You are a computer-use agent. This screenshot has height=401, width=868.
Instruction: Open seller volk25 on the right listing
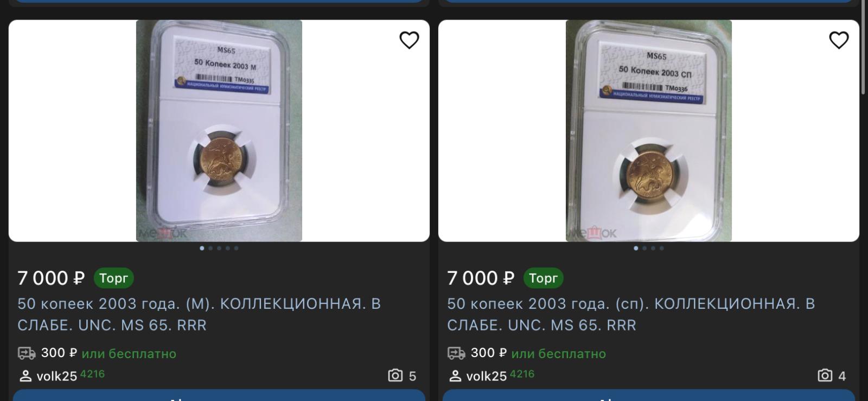click(486, 376)
